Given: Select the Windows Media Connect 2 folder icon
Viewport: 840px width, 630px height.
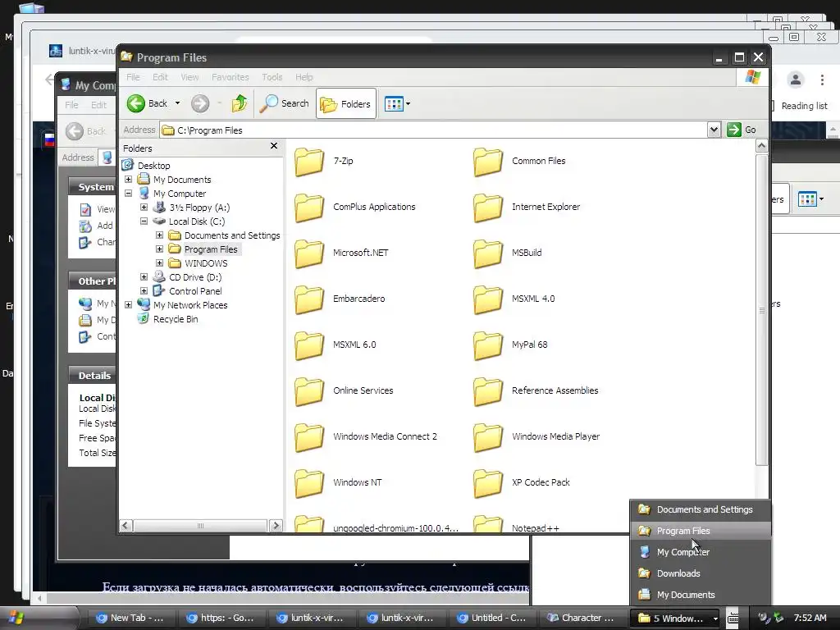Looking at the screenshot, I should coord(309,438).
